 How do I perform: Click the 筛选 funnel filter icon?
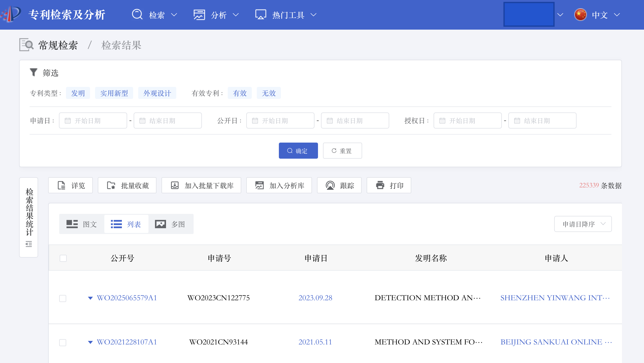pyautogui.click(x=33, y=72)
